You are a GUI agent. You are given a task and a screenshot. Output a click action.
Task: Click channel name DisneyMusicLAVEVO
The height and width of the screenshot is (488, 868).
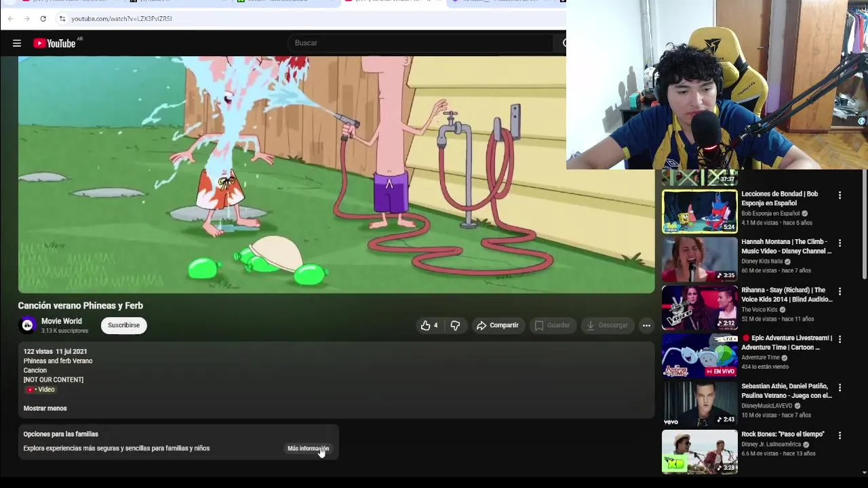click(x=767, y=406)
